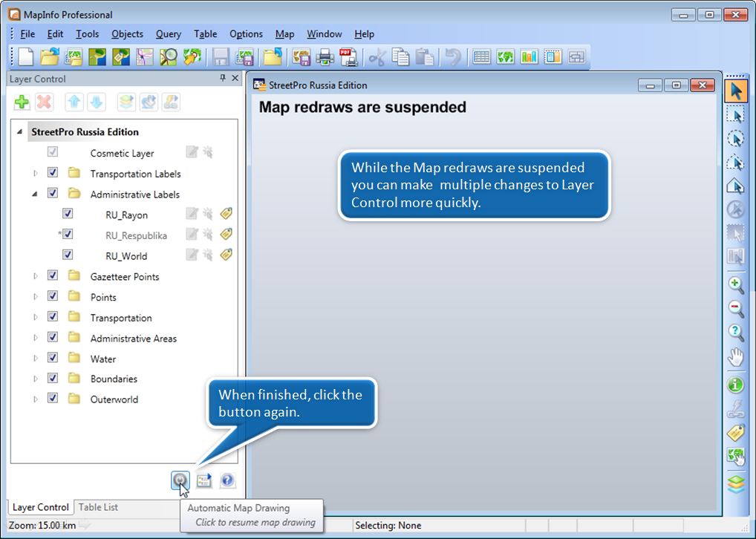Toggle editable pencil icon for RU_Respublika
Screen dimensions: 756x539
192,235
